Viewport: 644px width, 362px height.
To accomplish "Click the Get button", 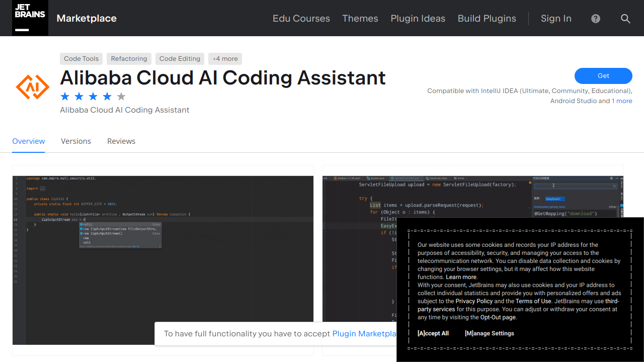I will (x=603, y=76).
